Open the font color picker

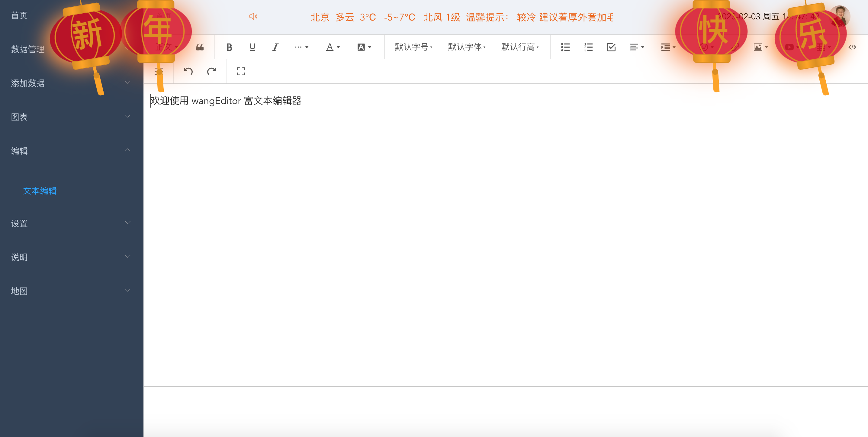tap(333, 47)
